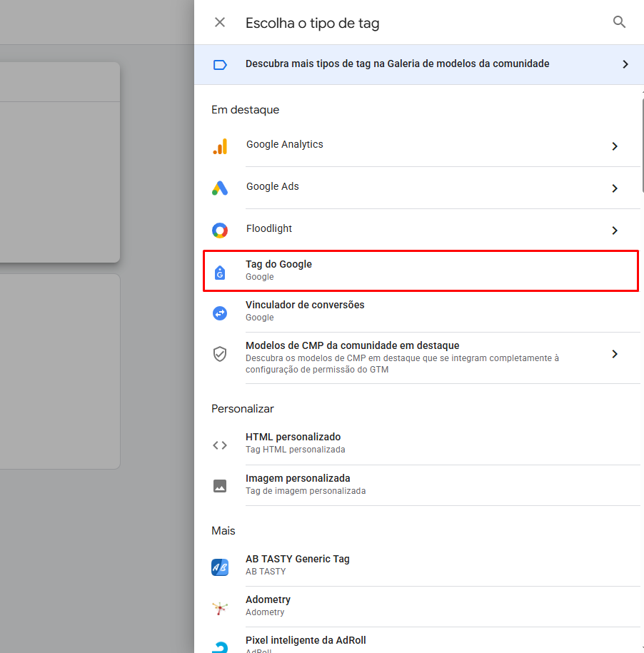644x653 pixels.
Task: Expand Google Ads chevron arrow
Action: [x=614, y=188]
